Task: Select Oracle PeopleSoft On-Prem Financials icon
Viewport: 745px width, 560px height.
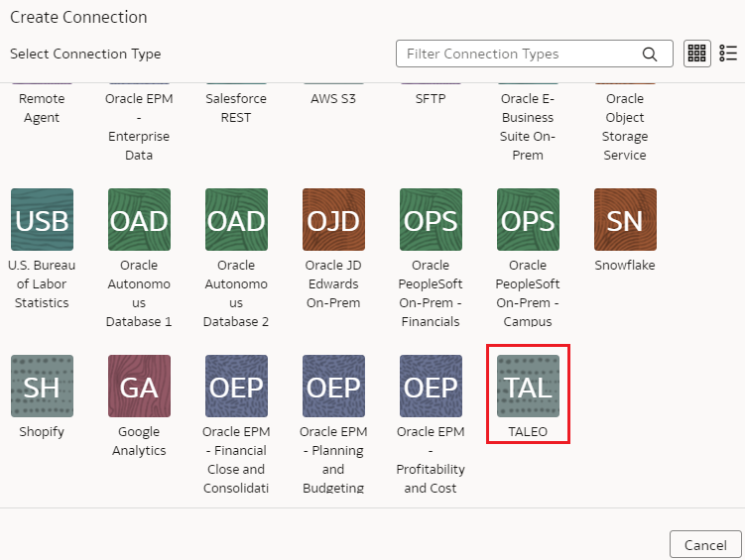Action: point(431,219)
